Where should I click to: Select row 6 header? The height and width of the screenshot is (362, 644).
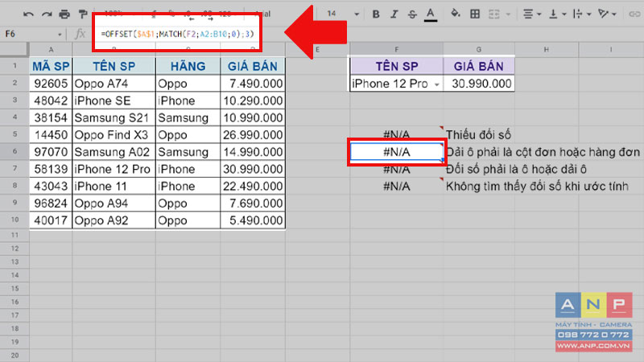click(14, 151)
